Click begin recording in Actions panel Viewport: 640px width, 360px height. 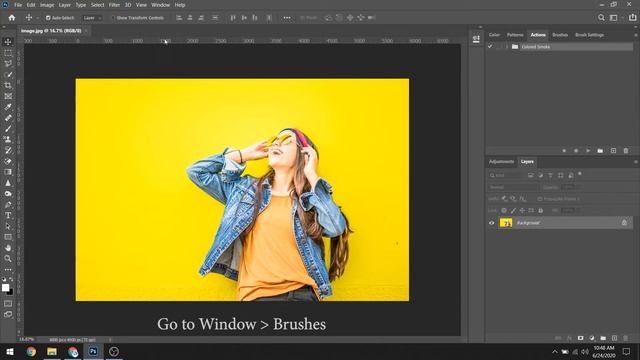576,151
